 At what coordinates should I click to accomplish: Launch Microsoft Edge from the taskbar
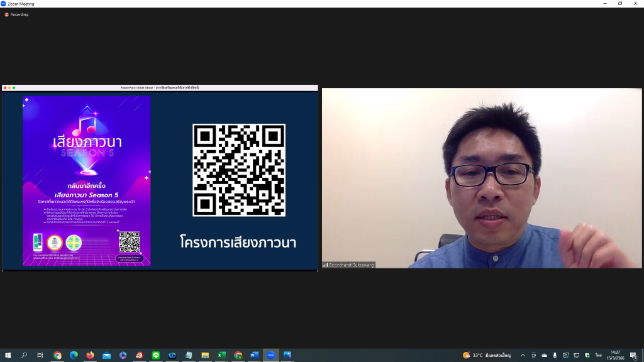click(74, 356)
